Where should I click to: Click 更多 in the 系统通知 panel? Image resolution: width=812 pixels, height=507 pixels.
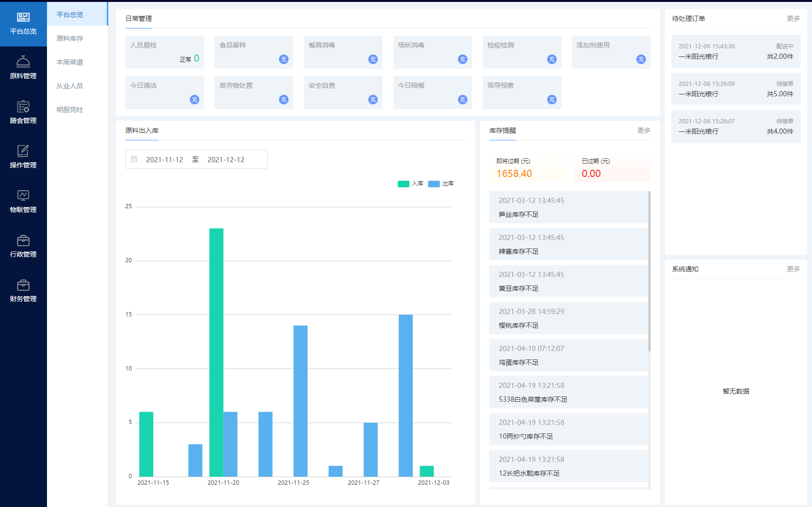(x=793, y=269)
